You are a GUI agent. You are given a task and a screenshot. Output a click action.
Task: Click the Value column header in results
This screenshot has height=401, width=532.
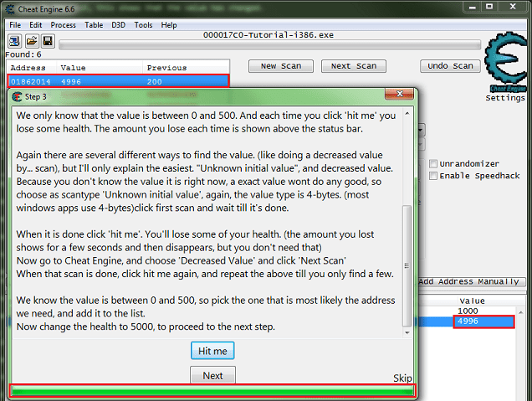tap(73, 68)
